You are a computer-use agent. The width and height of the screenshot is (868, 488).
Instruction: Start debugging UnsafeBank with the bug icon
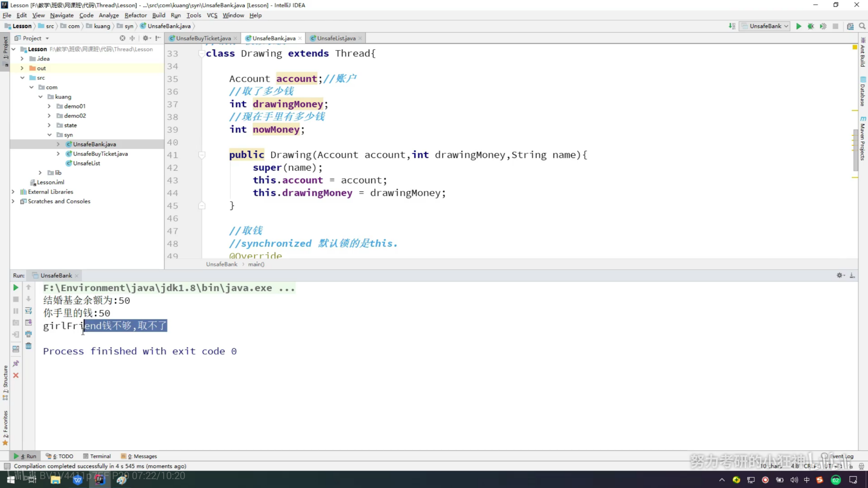click(x=811, y=26)
